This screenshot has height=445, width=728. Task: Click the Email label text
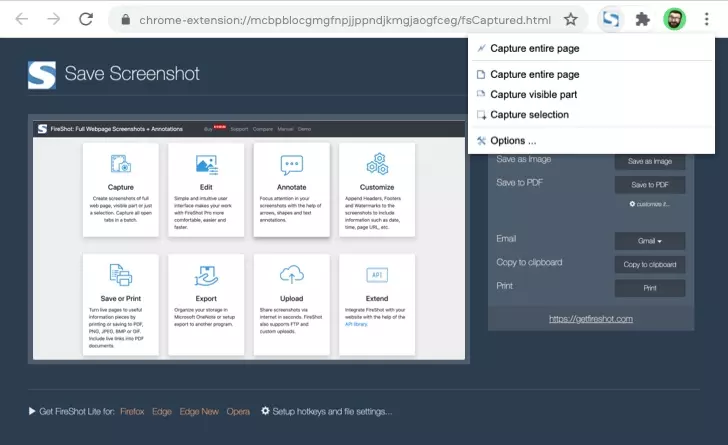click(506, 238)
